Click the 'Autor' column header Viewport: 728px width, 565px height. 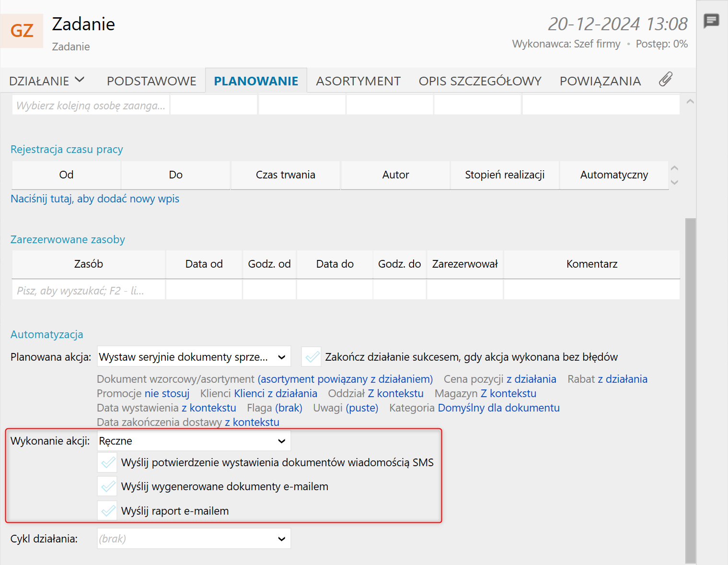(395, 175)
